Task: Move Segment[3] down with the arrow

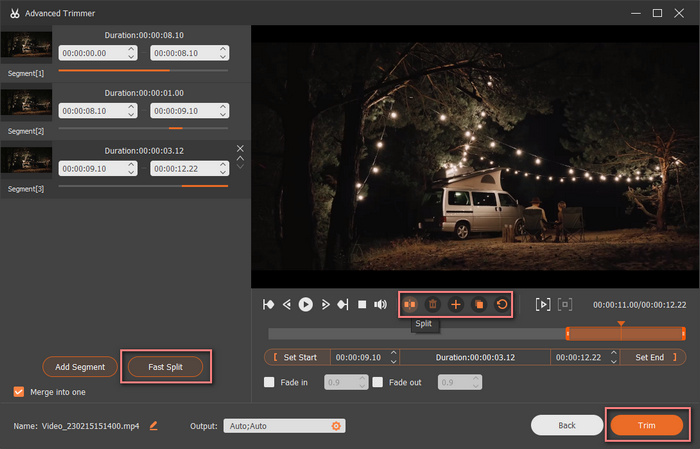Action: coord(240,166)
